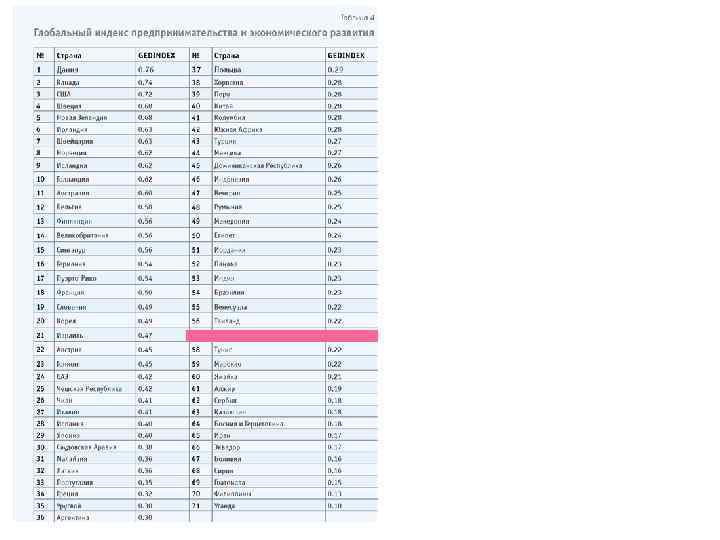Viewport: 720px width, 540px height.
Task: Click Denmark's GEDINDEX value 0.76
Action: point(145,69)
